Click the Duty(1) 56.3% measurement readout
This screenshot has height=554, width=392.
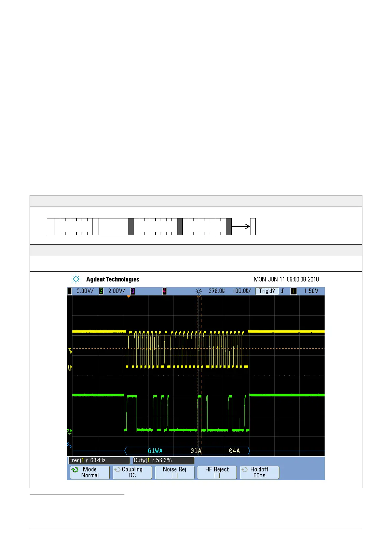click(x=163, y=460)
